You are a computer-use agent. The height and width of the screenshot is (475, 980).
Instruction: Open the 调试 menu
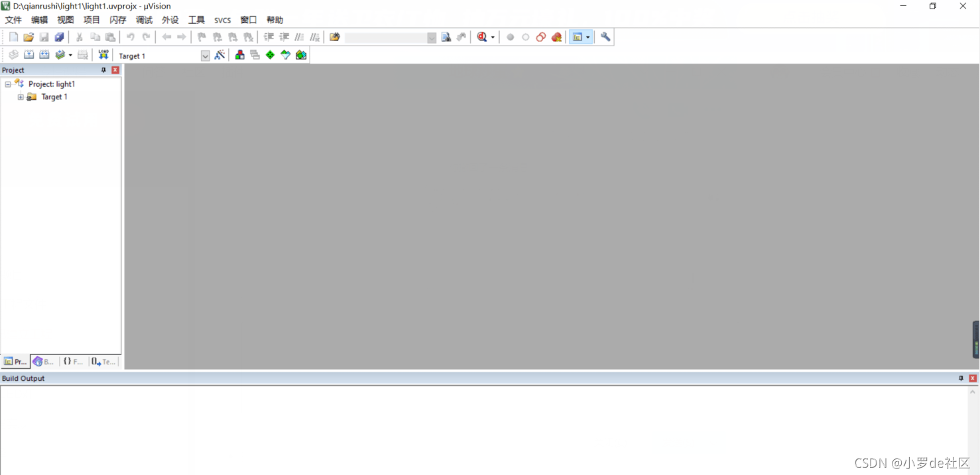point(144,20)
